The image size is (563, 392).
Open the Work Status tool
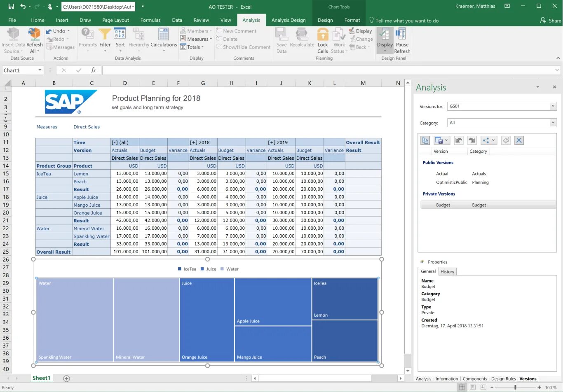pyautogui.click(x=339, y=34)
